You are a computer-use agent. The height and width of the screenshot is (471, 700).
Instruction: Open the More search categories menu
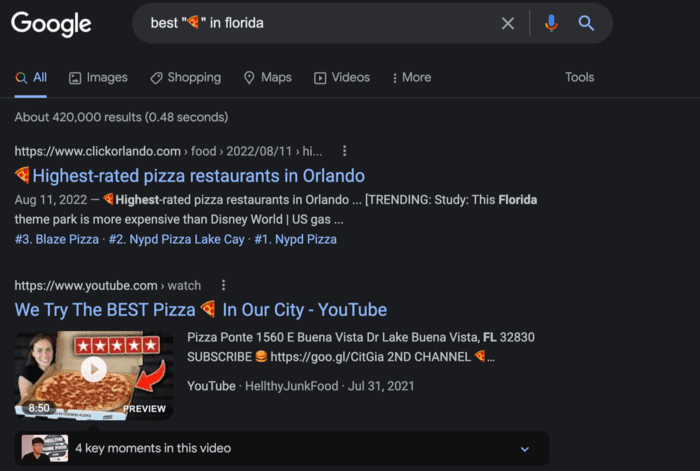[412, 78]
